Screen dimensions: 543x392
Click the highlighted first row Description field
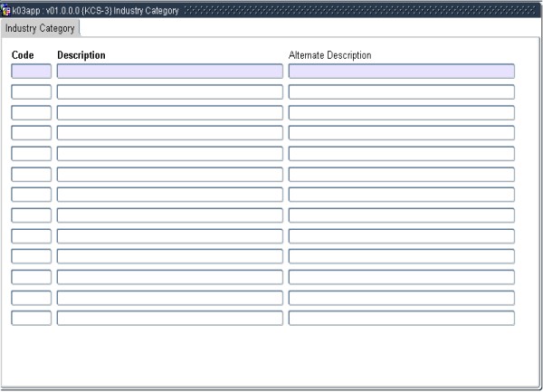170,71
